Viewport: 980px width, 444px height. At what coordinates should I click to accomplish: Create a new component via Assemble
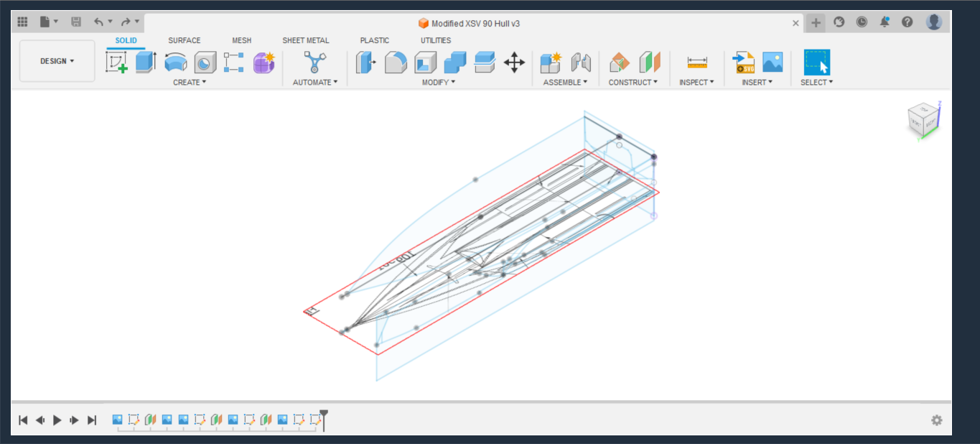(551, 63)
